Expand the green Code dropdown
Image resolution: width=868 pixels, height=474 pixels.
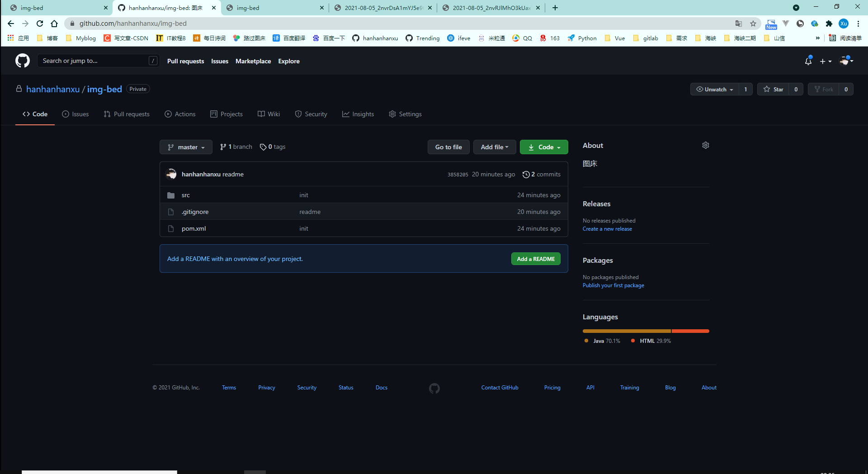[544, 147]
